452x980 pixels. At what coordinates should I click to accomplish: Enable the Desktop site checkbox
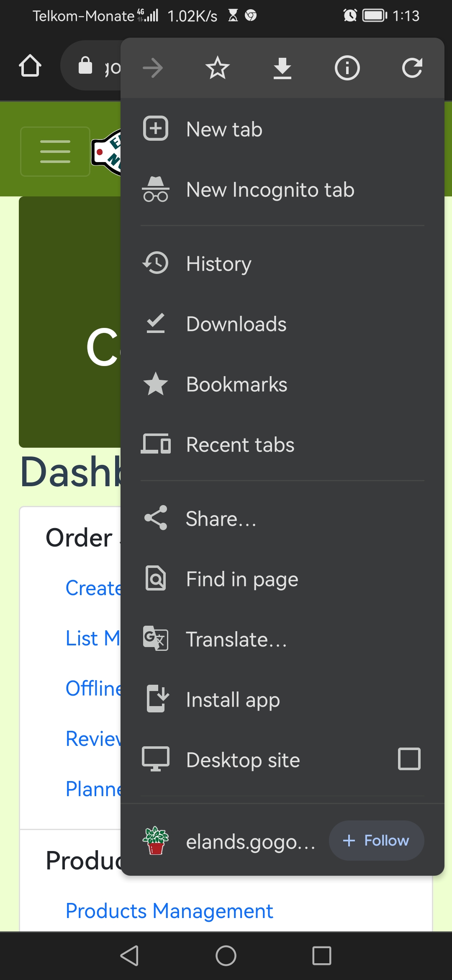(x=409, y=759)
